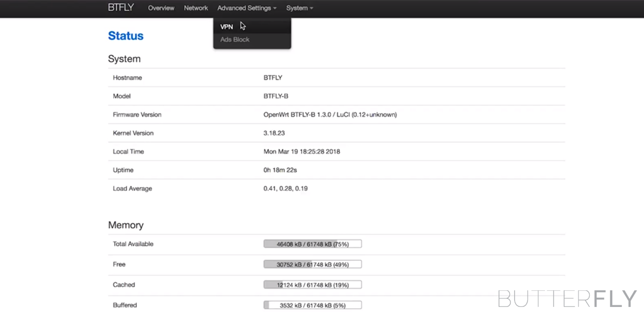Choose Ads Block menu entry
The height and width of the screenshot is (322, 644).
click(235, 40)
